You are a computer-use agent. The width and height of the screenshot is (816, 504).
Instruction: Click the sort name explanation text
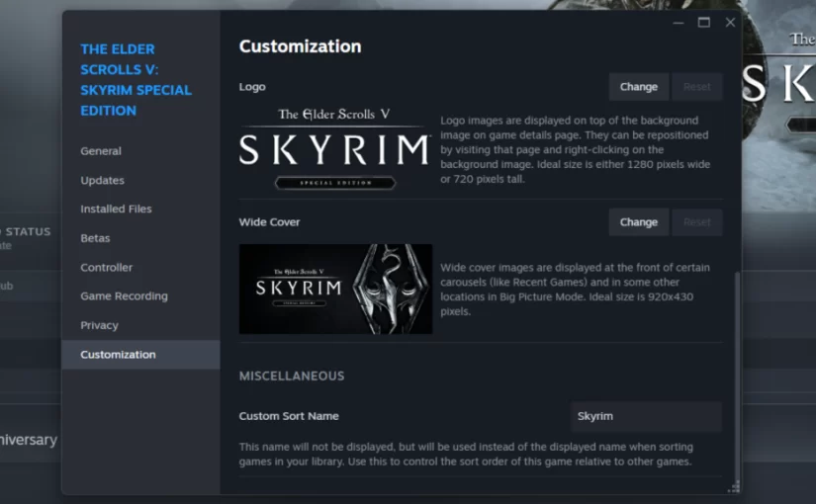point(466,454)
